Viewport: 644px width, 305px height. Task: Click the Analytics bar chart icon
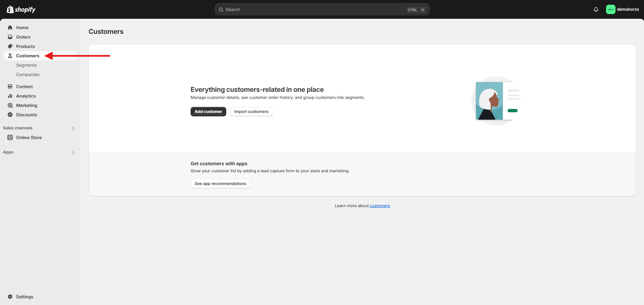[x=10, y=96]
